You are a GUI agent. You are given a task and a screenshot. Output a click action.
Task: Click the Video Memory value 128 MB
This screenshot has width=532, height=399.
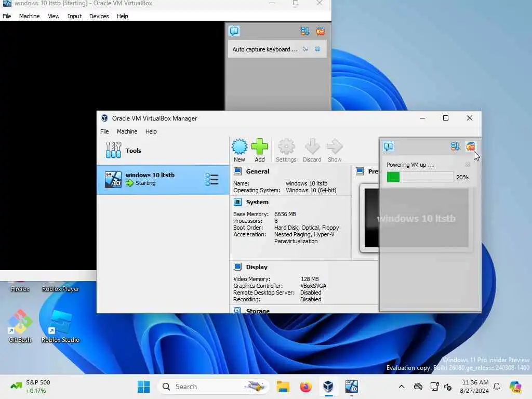310,279
